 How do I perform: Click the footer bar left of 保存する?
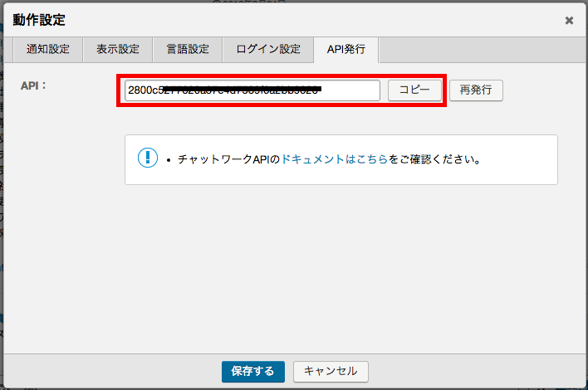108,371
